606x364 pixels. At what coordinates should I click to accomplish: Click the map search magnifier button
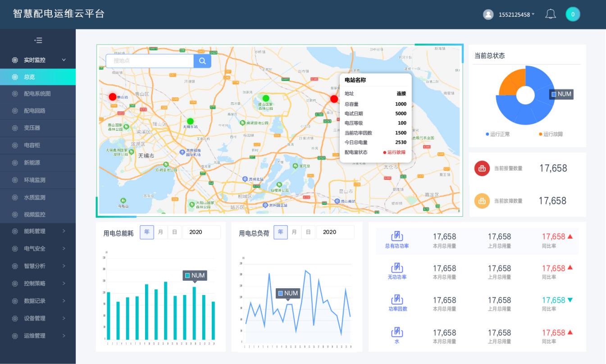point(202,61)
